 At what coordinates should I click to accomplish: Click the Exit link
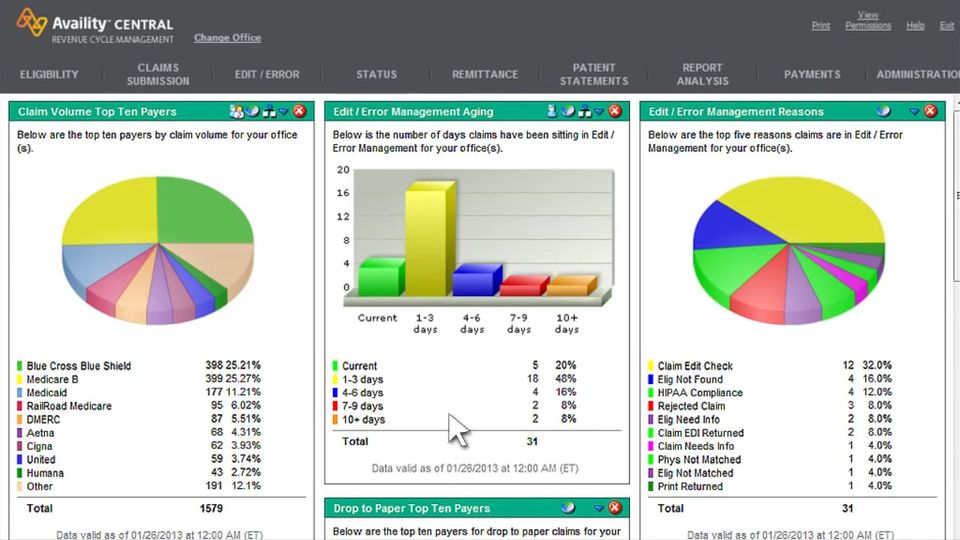947,26
